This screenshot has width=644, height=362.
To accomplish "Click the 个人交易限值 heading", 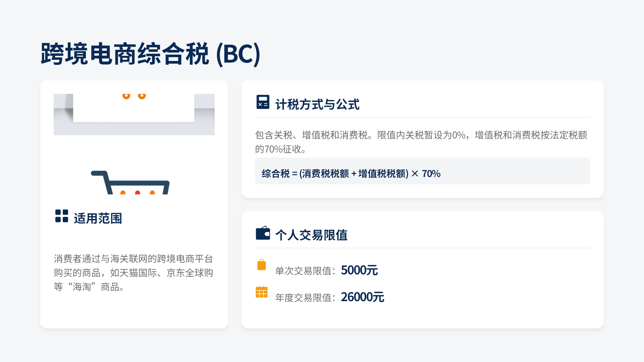I will pos(311,235).
